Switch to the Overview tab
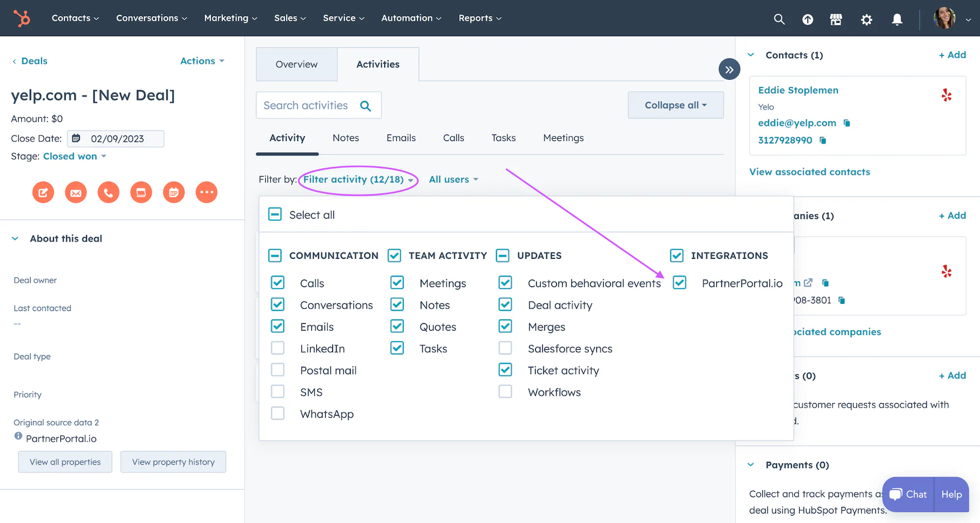980x523 pixels. tap(296, 64)
